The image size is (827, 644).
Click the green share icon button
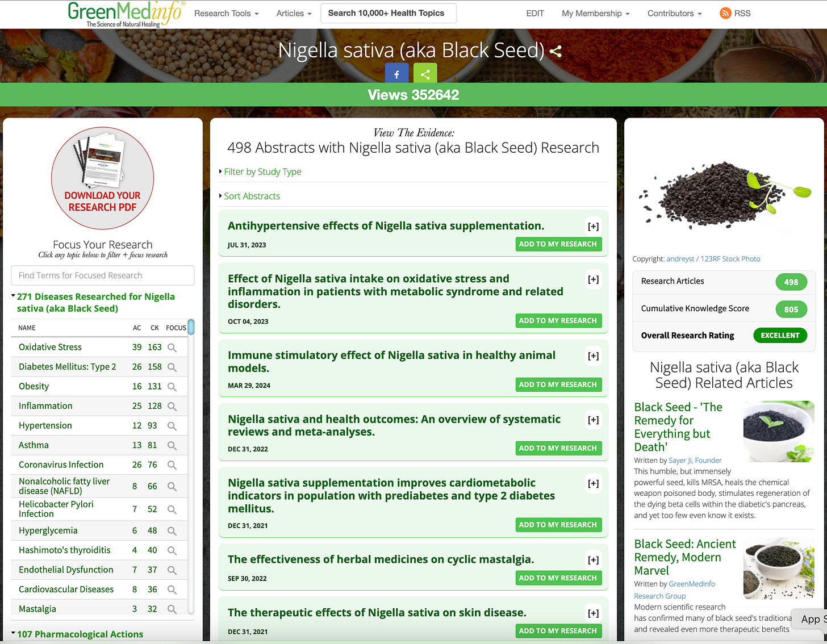click(x=425, y=74)
